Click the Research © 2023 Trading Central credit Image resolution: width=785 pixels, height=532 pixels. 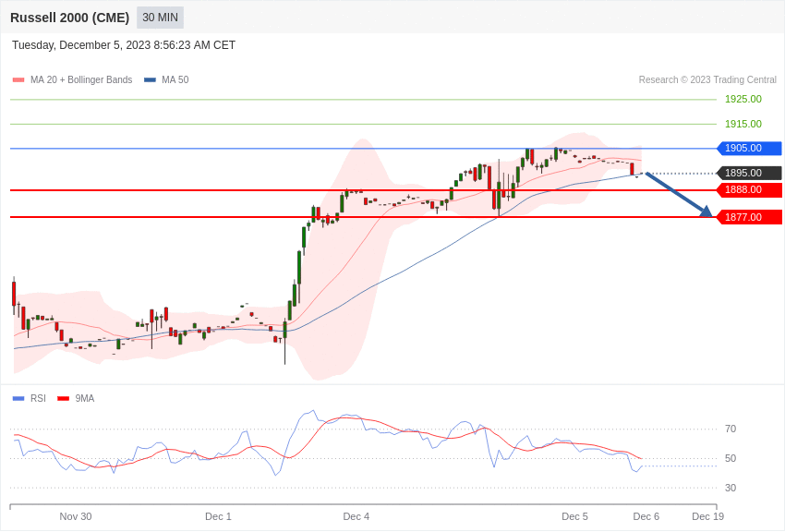707,80
